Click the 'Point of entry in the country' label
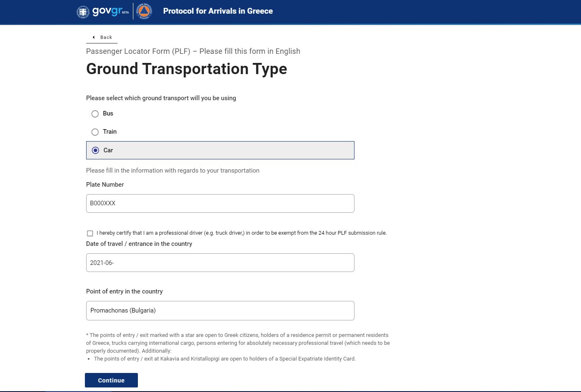The image size is (581, 392). tap(124, 291)
